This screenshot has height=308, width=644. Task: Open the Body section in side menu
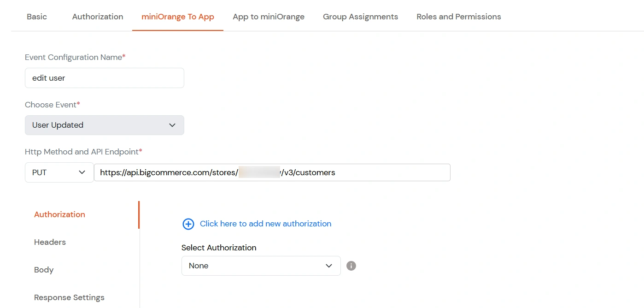coord(44,270)
